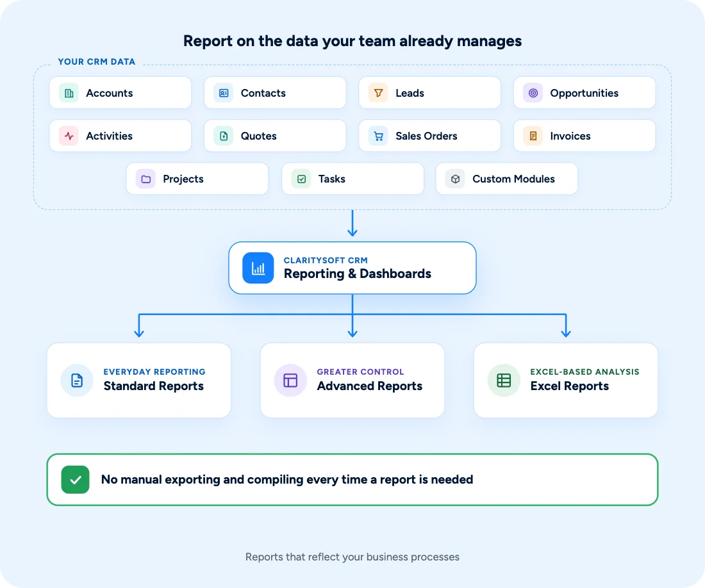The image size is (705, 588).
Task: Click the Advanced Reports layout icon
Action: tap(290, 380)
